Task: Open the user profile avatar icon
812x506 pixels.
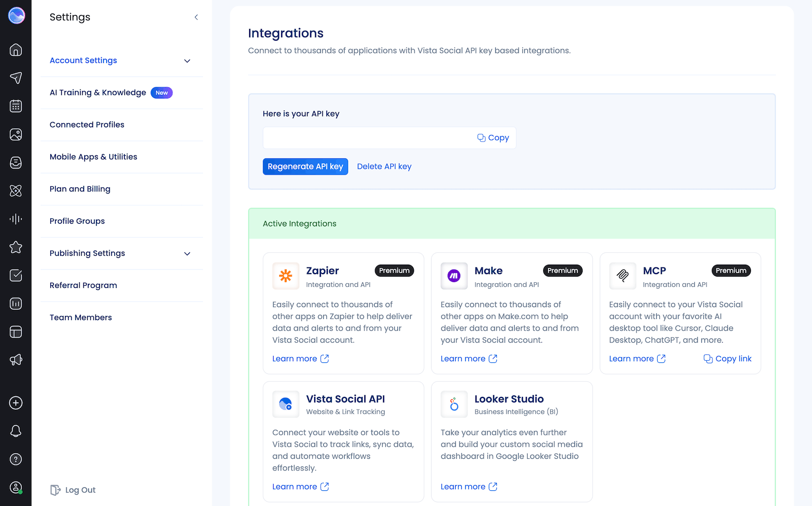Action: click(16, 488)
